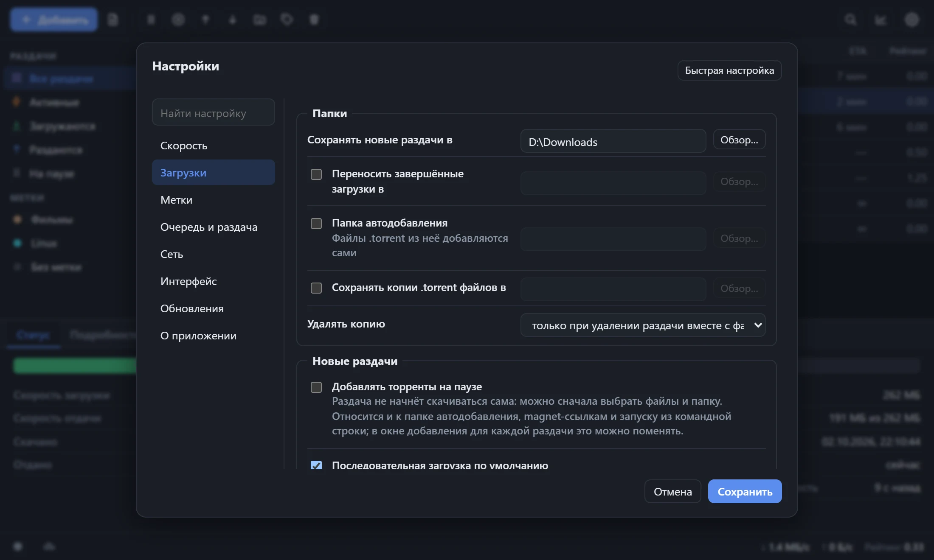Screen dimensions: 934x560
Task: Tick Сохранять копии .torrent файлов в
Action: pyautogui.click(x=316, y=288)
